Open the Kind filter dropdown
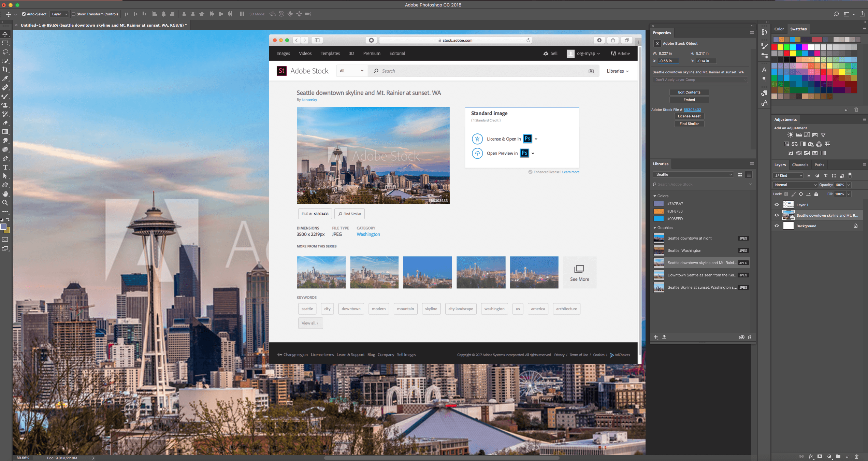 coord(788,175)
